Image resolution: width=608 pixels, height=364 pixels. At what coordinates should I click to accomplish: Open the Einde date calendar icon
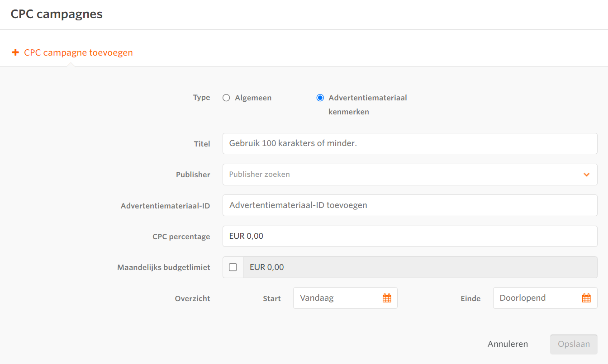pos(586,298)
